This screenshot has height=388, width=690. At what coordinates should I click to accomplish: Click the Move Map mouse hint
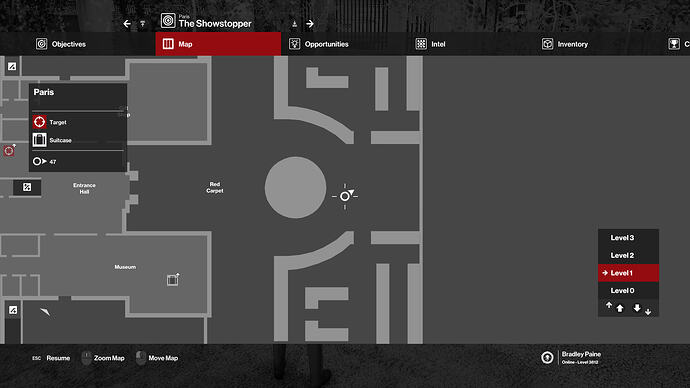tap(158, 358)
